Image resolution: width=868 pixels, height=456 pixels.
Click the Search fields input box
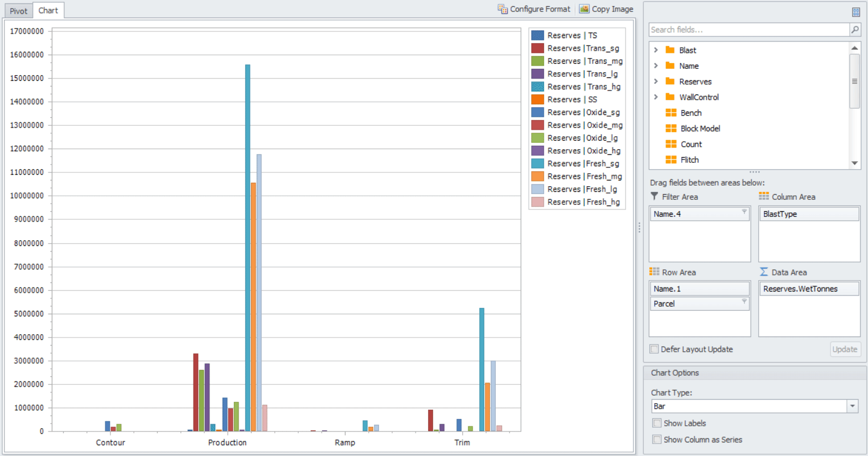[748, 30]
